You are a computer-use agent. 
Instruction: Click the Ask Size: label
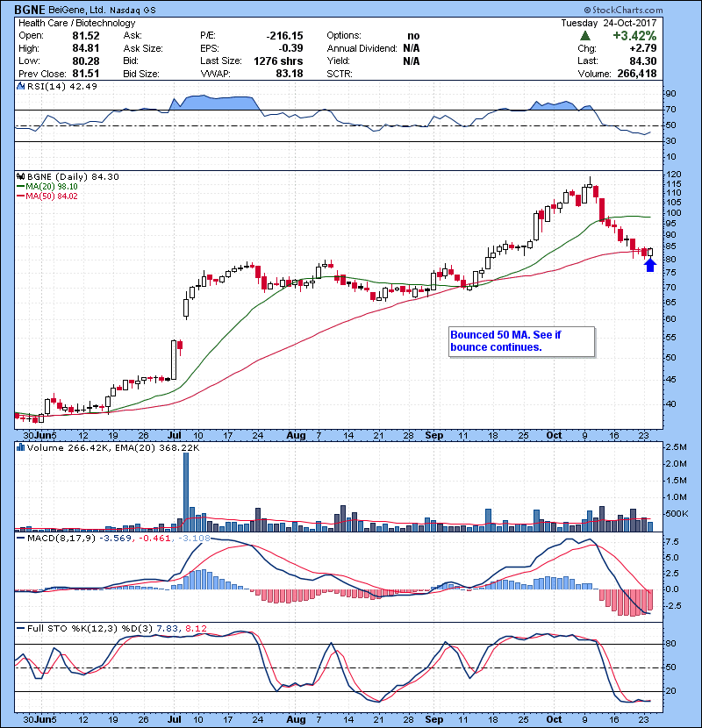coord(143,48)
